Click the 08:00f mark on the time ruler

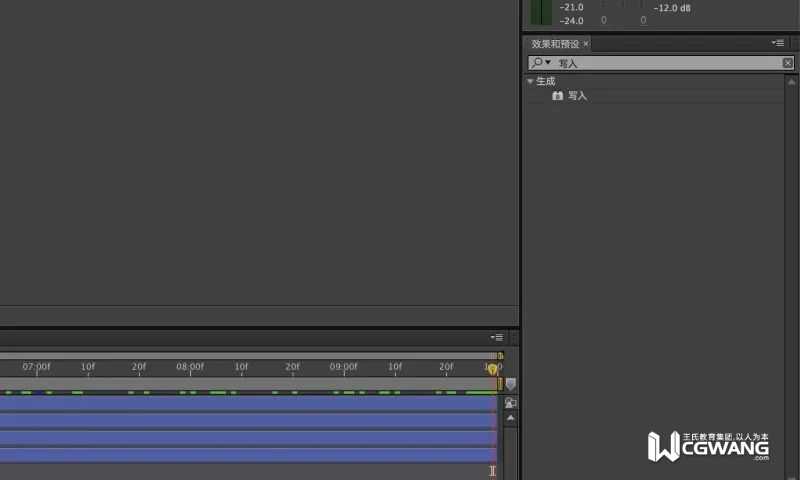click(x=190, y=366)
